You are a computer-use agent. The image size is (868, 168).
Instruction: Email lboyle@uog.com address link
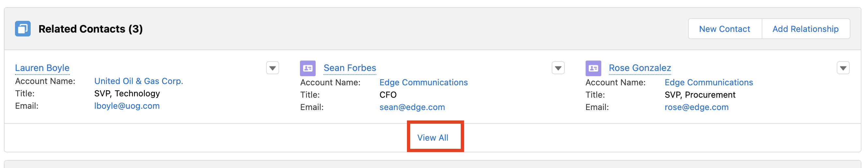pyautogui.click(x=127, y=106)
